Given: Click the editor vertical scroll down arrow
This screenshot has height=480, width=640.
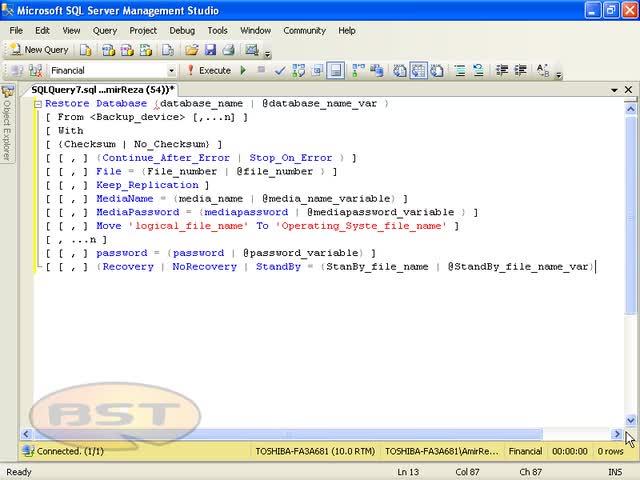Looking at the screenshot, I should [x=630, y=420].
